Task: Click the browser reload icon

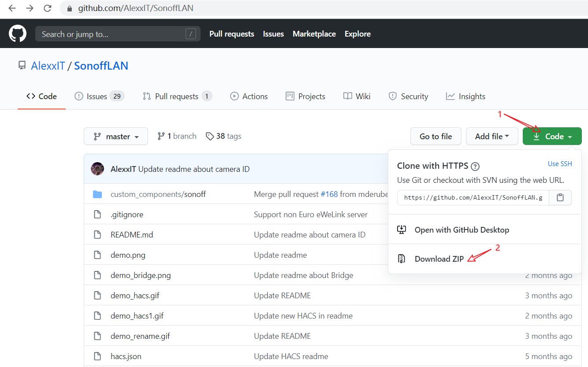Action: pos(47,8)
